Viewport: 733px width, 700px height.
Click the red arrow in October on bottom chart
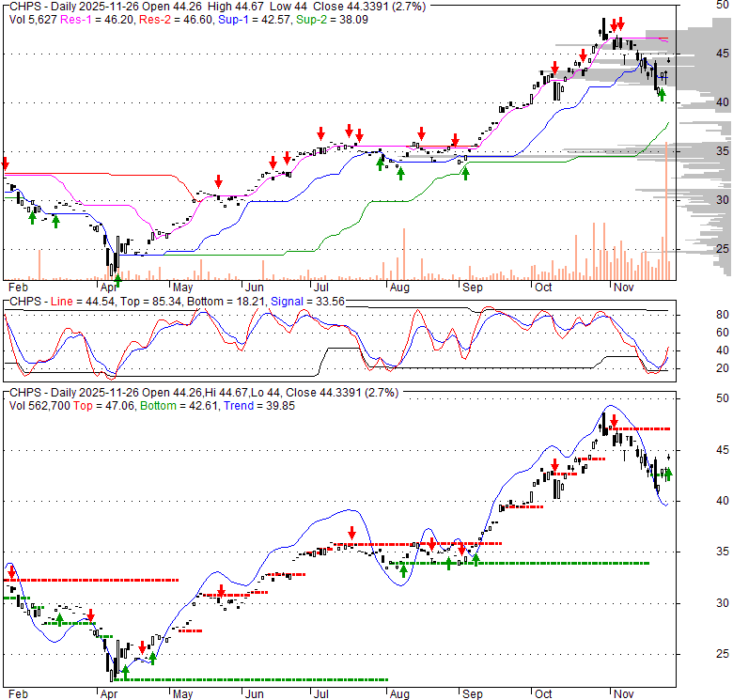tap(555, 465)
